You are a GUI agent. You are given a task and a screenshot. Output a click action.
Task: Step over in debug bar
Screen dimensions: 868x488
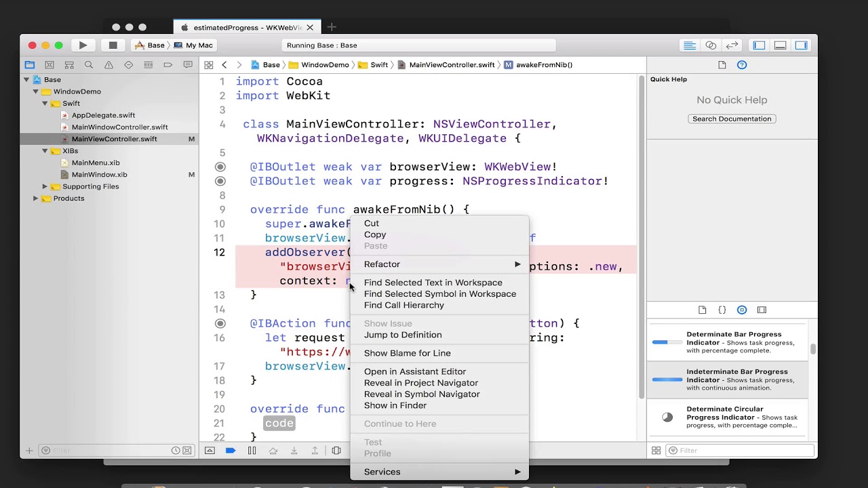[x=273, y=451]
